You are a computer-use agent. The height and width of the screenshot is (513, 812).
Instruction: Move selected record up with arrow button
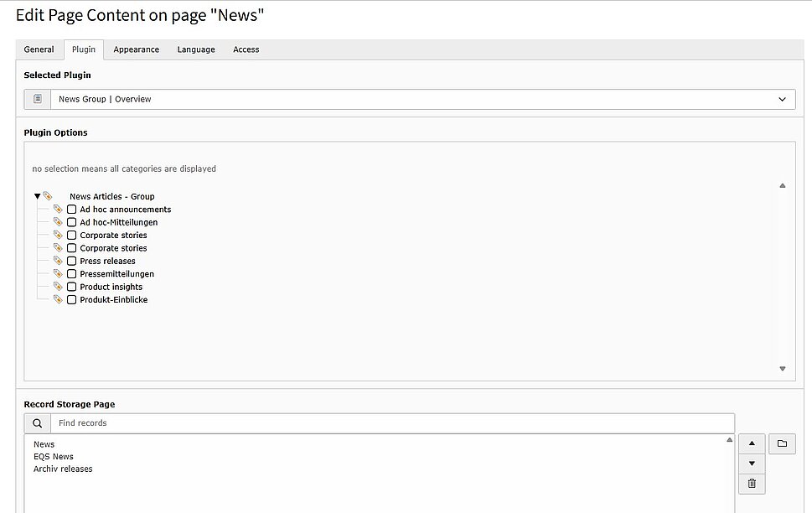[752, 443]
